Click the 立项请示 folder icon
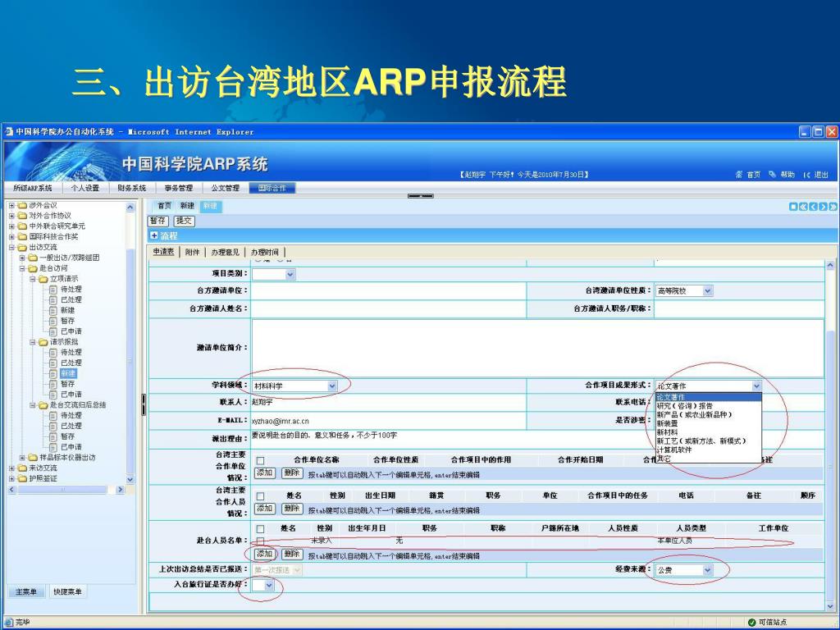This screenshot has height=630, width=840. click(x=43, y=279)
